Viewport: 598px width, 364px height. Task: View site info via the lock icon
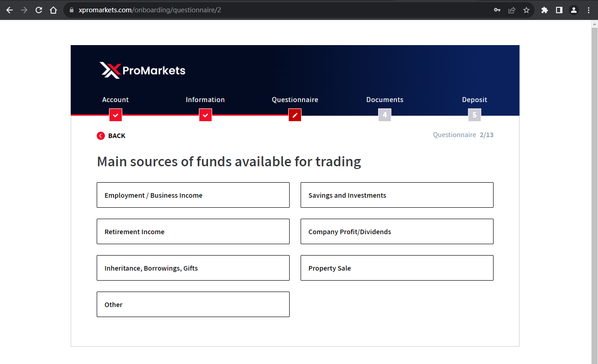tap(71, 10)
